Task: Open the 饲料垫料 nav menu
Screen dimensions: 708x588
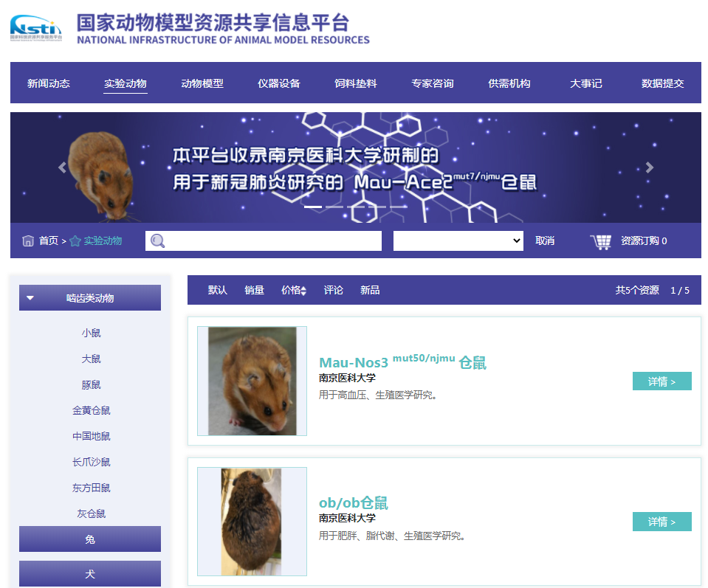Action: (x=356, y=83)
